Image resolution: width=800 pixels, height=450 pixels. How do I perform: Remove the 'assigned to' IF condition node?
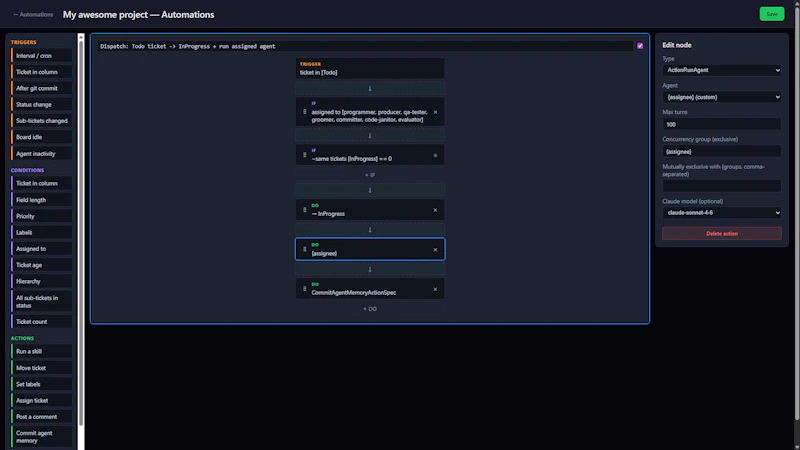coord(435,112)
